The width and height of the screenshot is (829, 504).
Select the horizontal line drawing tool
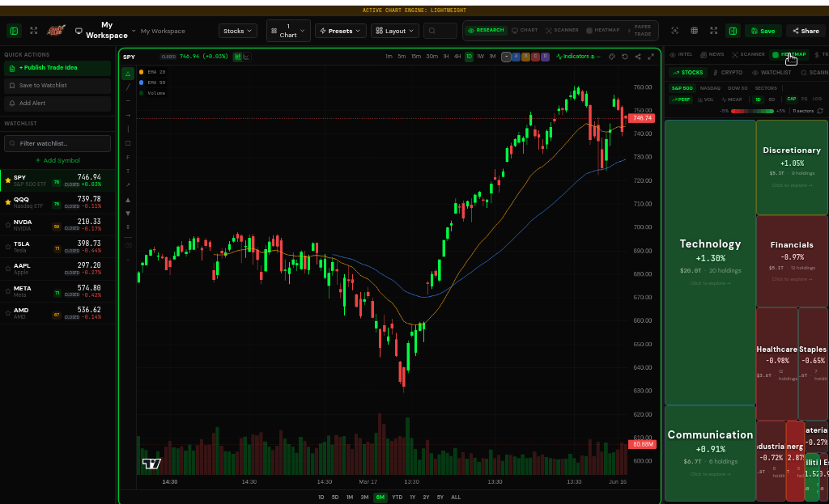click(128, 101)
